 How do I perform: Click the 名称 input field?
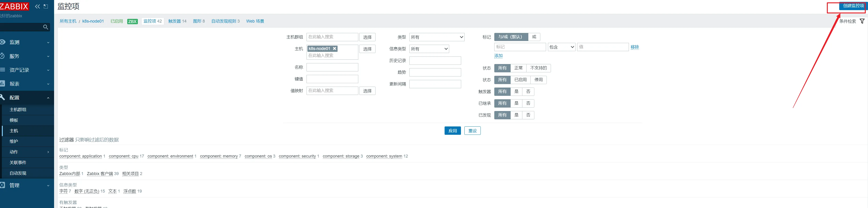pyautogui.click(x=332, y=67)
